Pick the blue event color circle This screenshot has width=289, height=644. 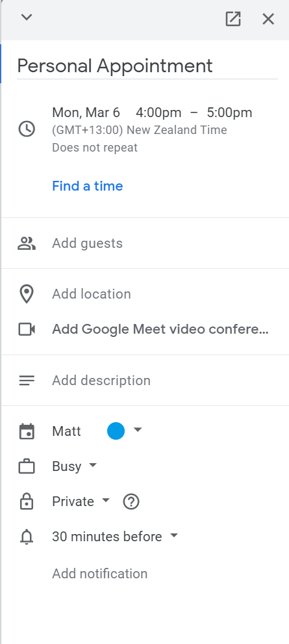[x=116, y=431]
